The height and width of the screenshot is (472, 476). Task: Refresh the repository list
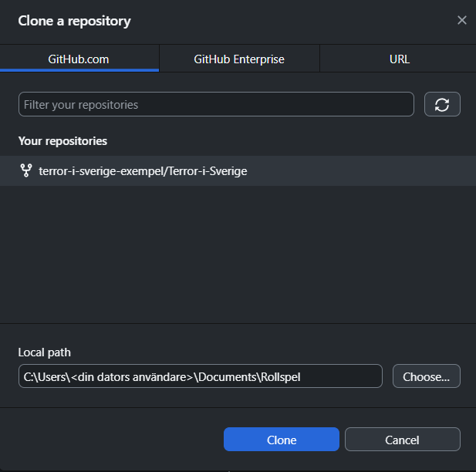442,104
